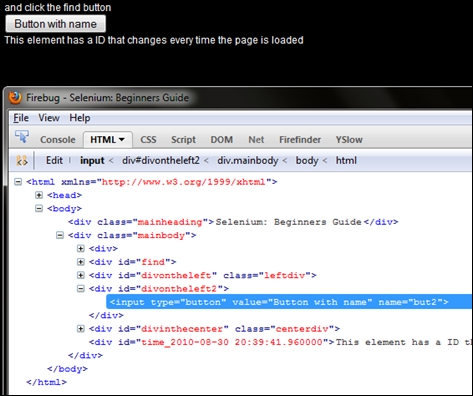Click the 'Button with name' page button
The image size is (473, 396).
point(56,24)
